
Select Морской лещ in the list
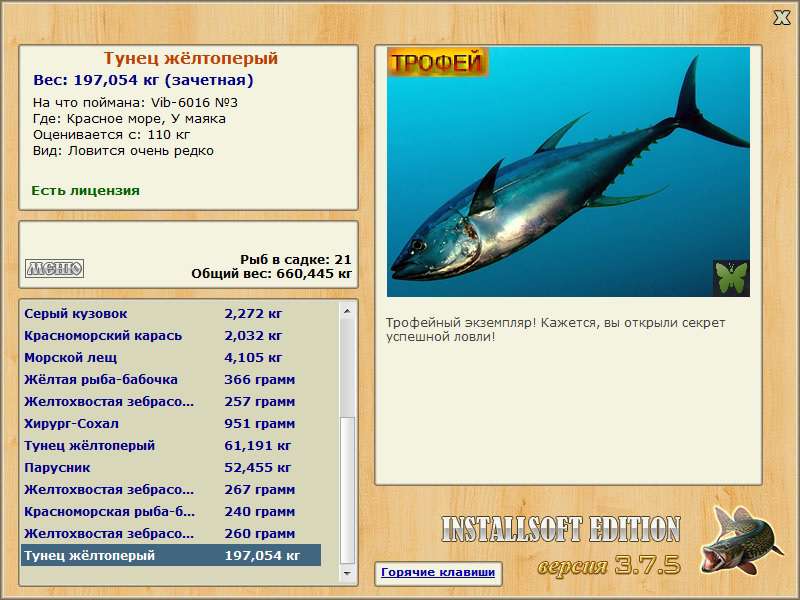(x=171, y=358)
